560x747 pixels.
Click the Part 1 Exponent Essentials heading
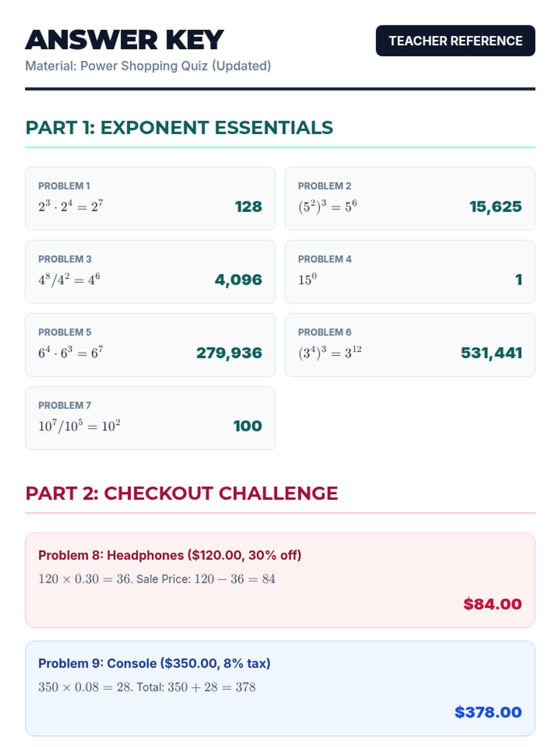coord(179,127)
